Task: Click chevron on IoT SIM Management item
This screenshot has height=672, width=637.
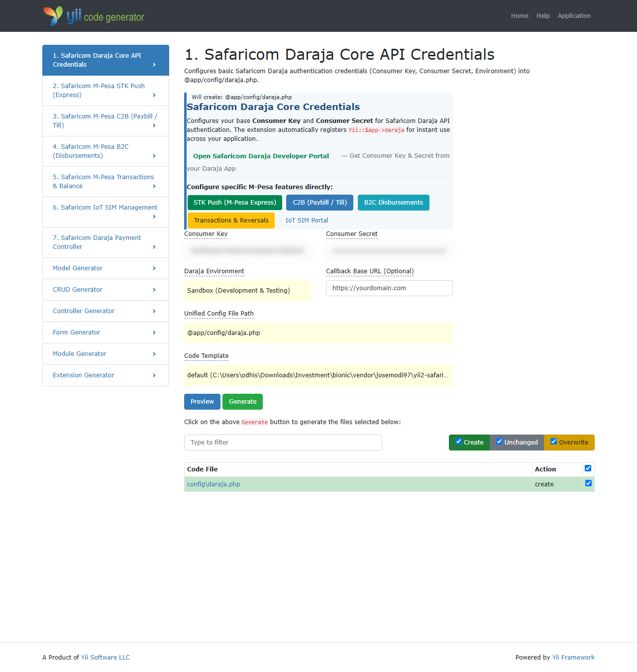Action: (x=154, y=217)
